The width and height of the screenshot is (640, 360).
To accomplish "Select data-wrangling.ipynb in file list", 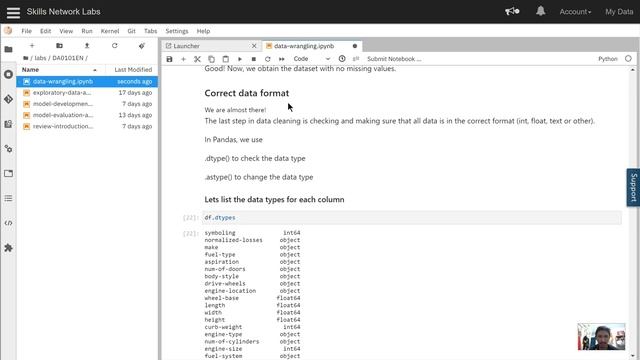I will coord(87,82).
